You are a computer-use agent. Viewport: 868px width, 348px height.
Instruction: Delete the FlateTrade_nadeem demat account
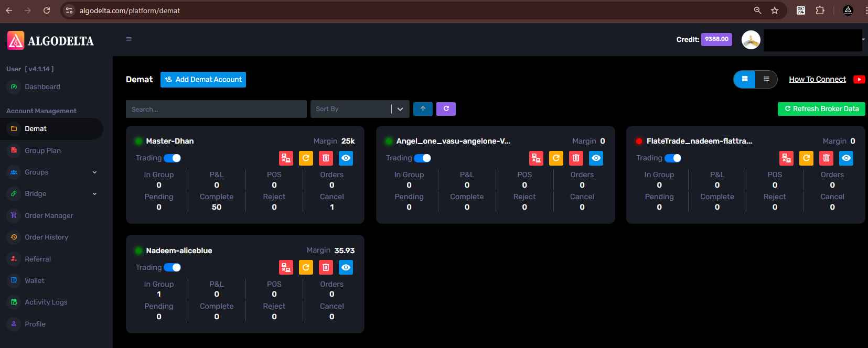pos(826,158)
